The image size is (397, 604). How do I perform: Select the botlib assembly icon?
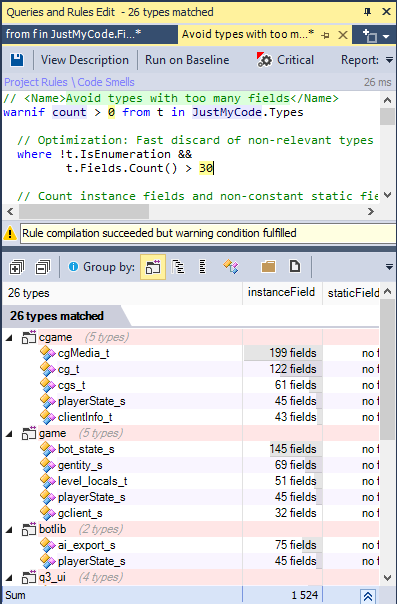tap(29, 529)
